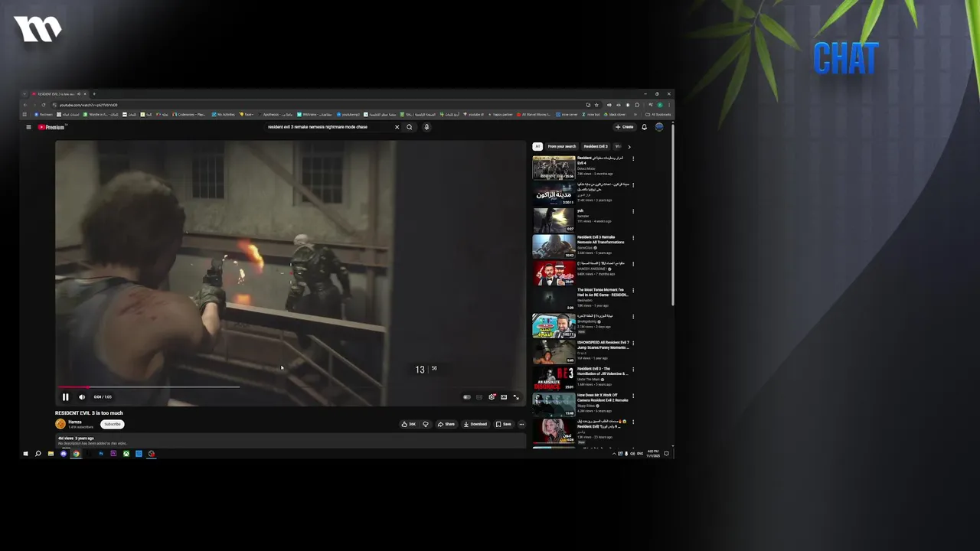
Task: Show the hidden bookmarks overflow chevron
Action: click(635, 115)
